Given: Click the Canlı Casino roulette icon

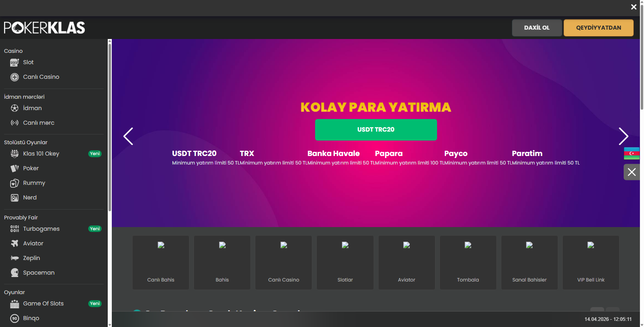Looking at the screenshot, I should coord(15,77).
